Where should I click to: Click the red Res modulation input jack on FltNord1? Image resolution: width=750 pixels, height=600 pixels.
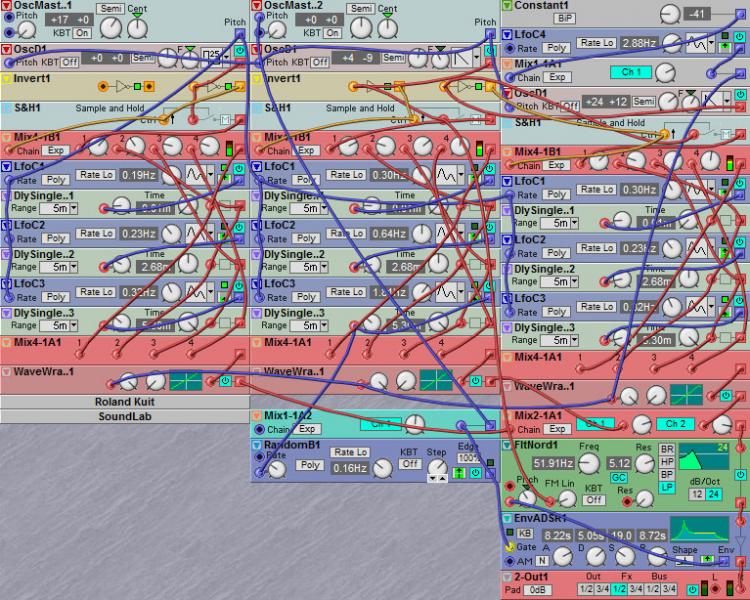[x=626, y=501]
